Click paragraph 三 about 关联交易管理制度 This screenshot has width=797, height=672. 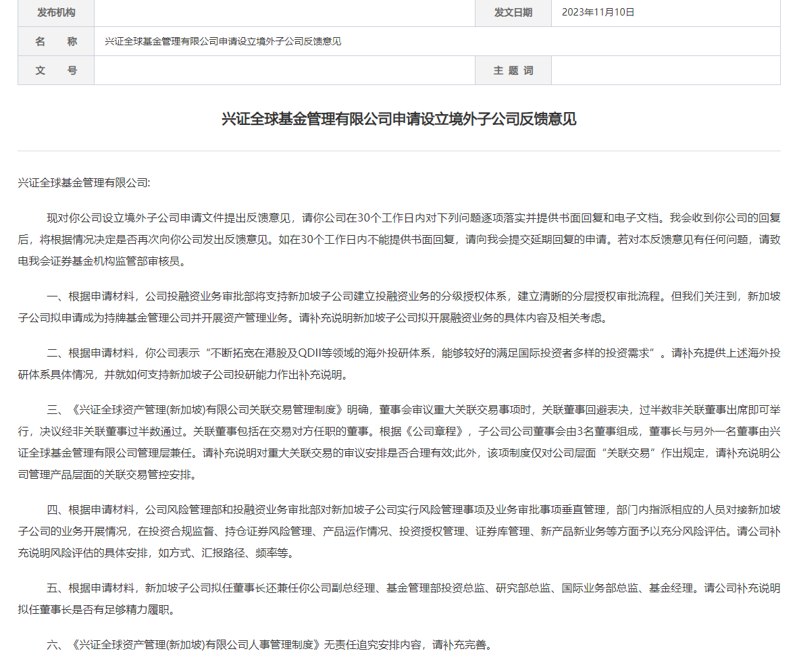pyautogui.click(x=398, y=442)
